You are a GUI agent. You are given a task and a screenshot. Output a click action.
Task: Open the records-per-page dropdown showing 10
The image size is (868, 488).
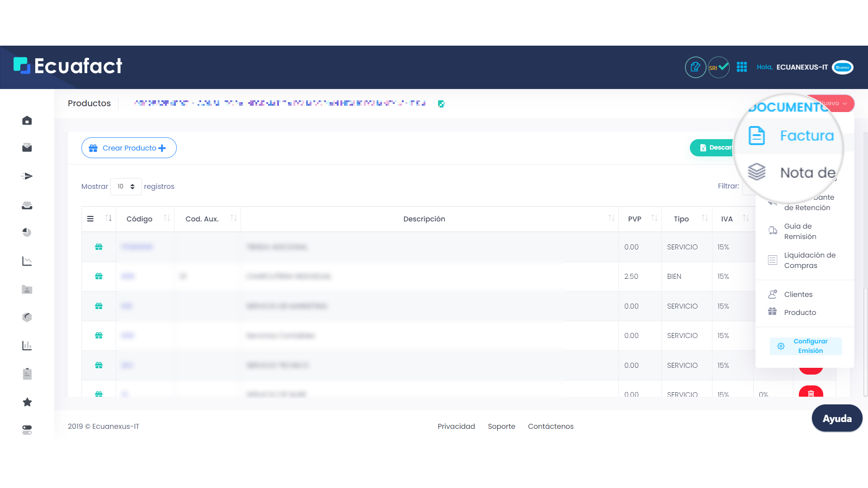click(126, 187)
